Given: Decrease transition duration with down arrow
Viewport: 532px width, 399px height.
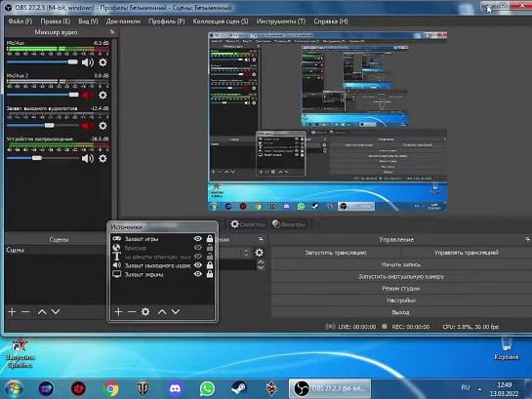Looking at the screenshot, I should (261, 267).
